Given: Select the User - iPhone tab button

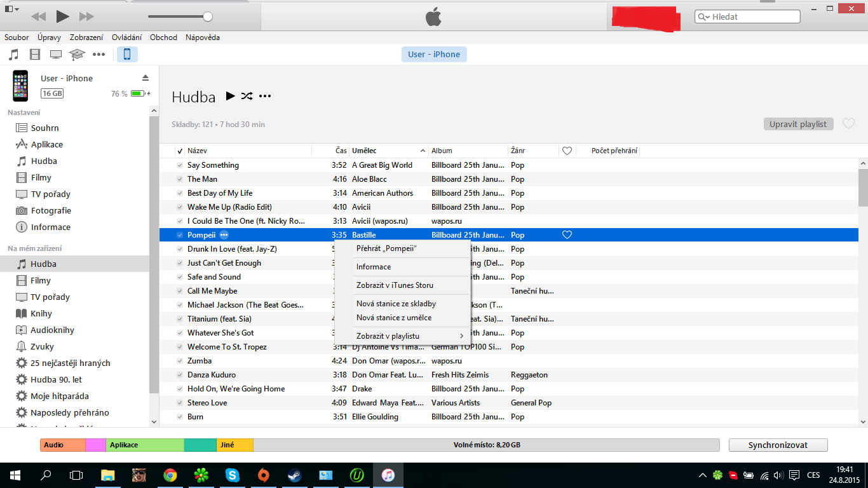Looking at the screenshot, I should 434,54.
